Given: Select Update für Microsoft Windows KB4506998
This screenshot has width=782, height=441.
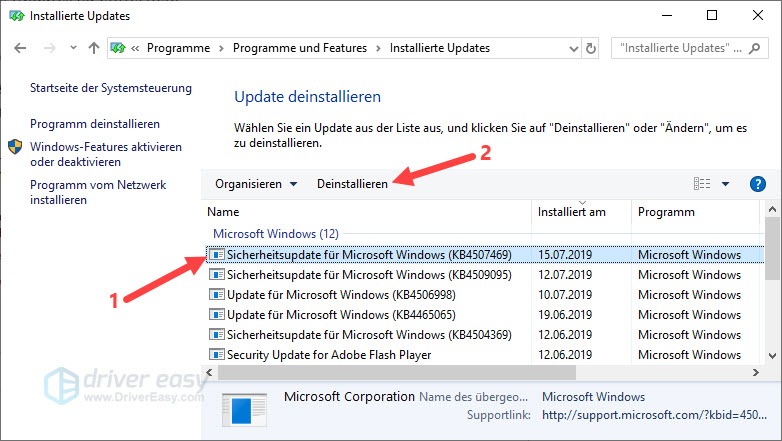Looking at the screenshot, I should (484, 295).
